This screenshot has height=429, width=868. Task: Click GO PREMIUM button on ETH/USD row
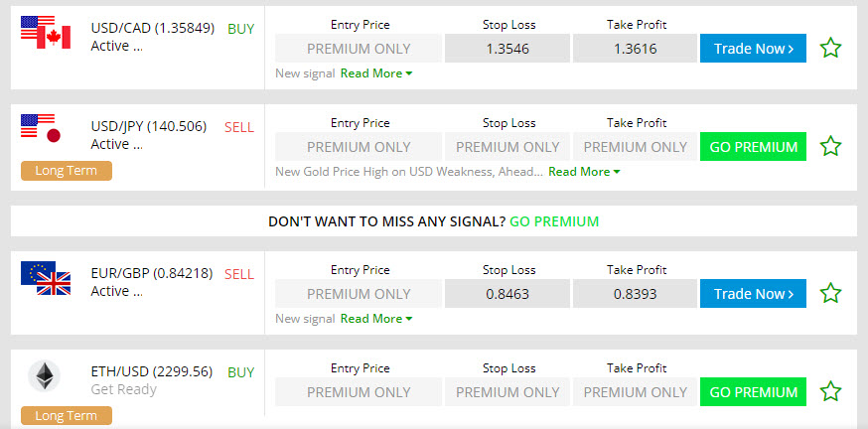tap(753, 391)
